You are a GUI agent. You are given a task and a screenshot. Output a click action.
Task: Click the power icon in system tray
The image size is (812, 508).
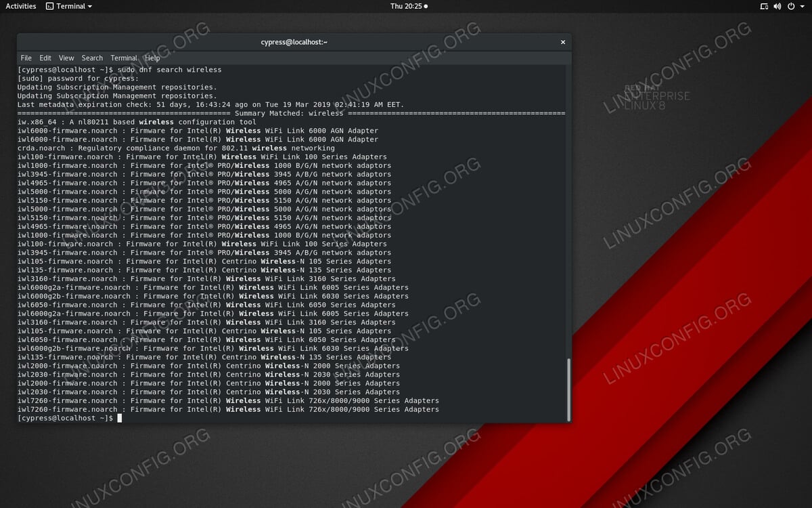point(790,6)
